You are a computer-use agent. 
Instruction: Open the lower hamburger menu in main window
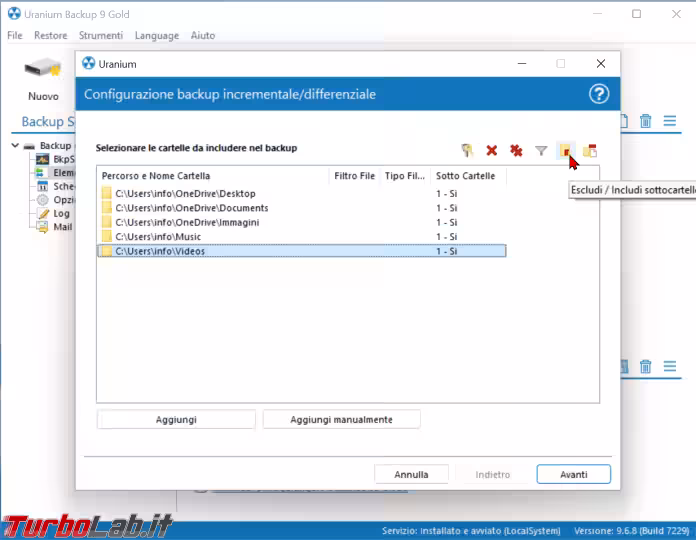[670, 367]
